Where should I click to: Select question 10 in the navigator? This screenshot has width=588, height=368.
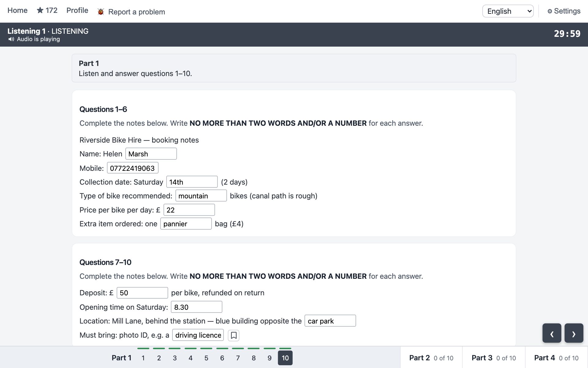pos(285,358)
